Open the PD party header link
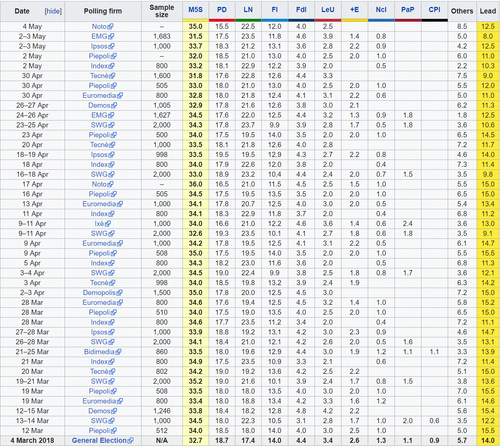The height and width of the screenshot is (448, 501). 222,10
